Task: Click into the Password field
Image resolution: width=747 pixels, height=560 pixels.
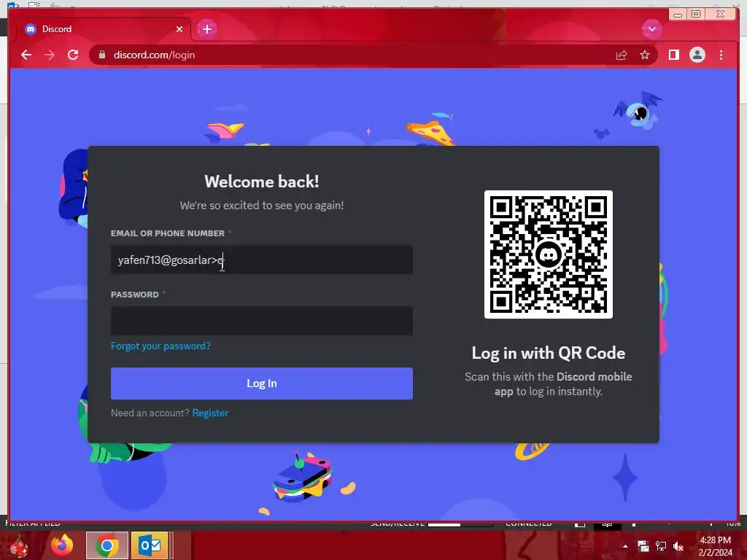Action: point(262,321)
